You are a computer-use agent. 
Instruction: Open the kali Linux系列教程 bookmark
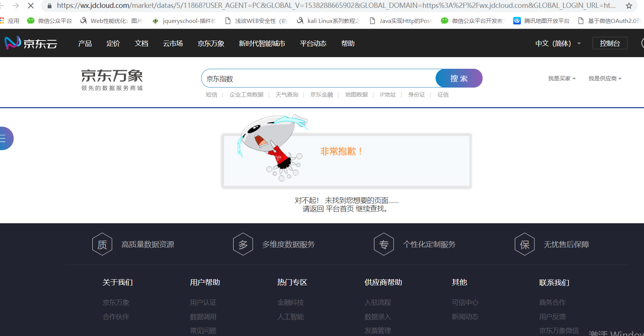pyautogui.click(x=329, y=21)
